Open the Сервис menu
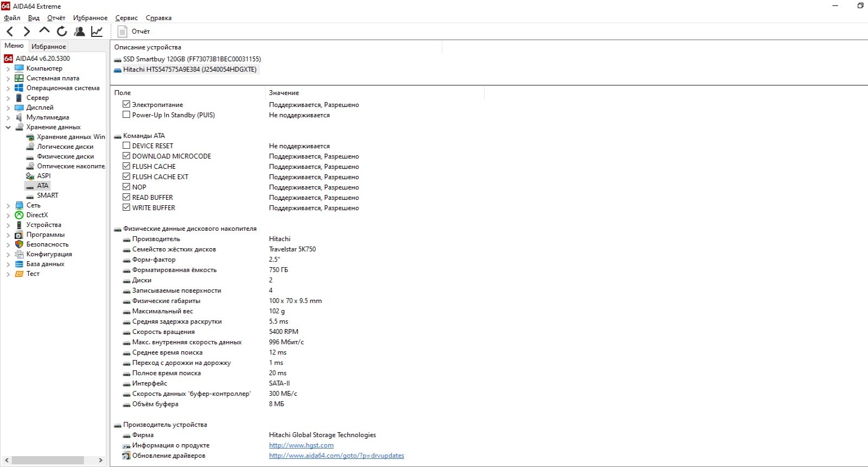The height and width of the screenshot is (467, 868). [x=126, y=18]
